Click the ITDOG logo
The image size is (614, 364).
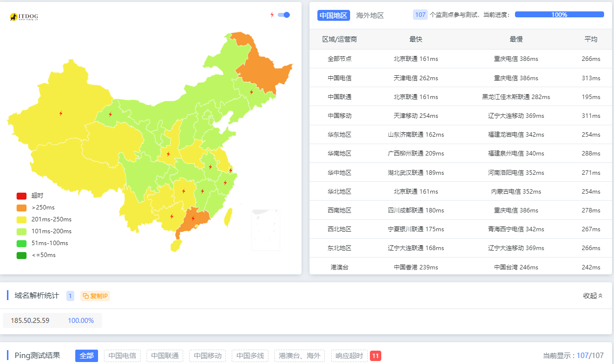pos(24,17)
